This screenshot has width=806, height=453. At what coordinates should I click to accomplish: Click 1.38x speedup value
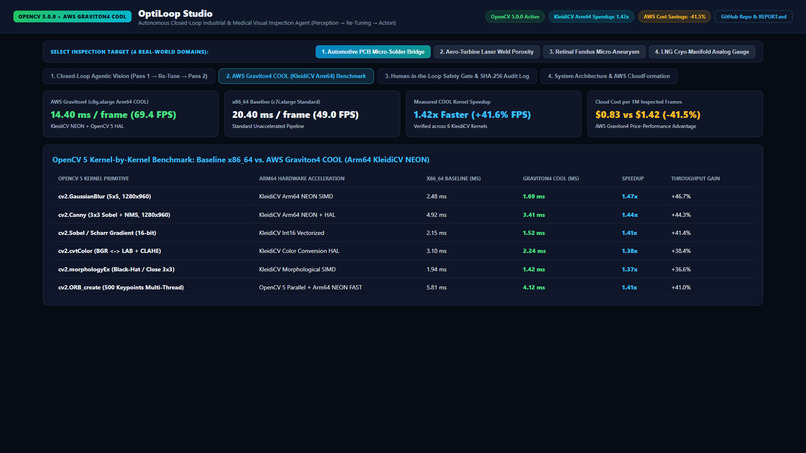click(630, 251)
